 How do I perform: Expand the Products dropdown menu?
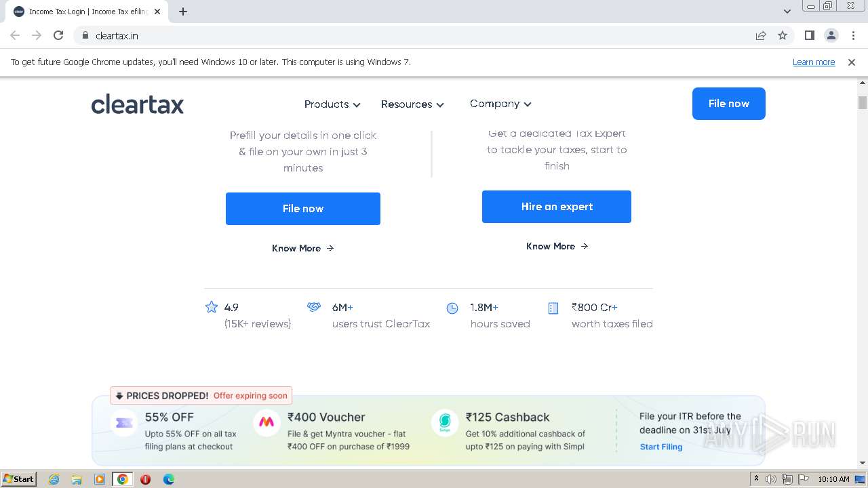tap(332, 104)
